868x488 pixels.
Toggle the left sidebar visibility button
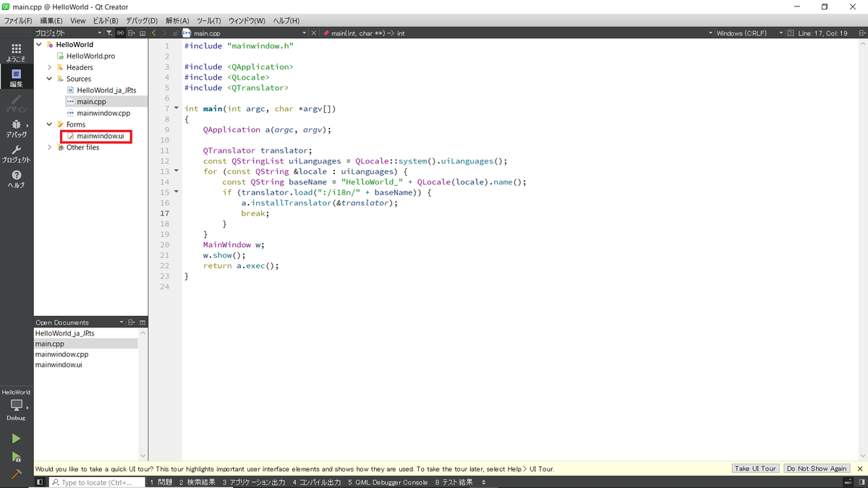coord(40,482)
